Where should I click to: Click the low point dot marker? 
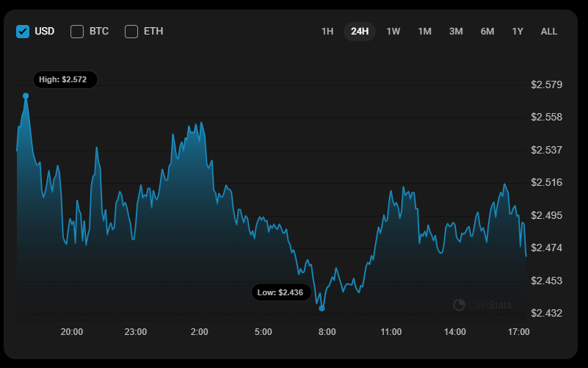click(x=322, y=309)
